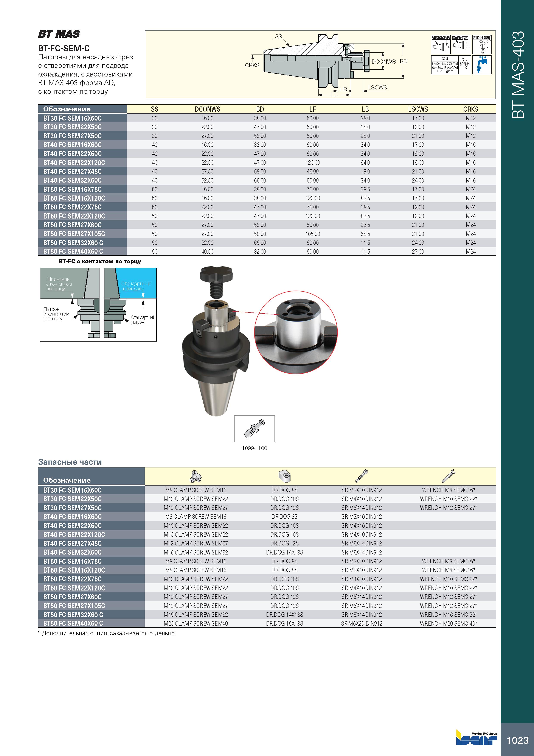This screenshot has width=534, height=756.
Task: Click the BT MAS title
Action: [x=59, y=34]
